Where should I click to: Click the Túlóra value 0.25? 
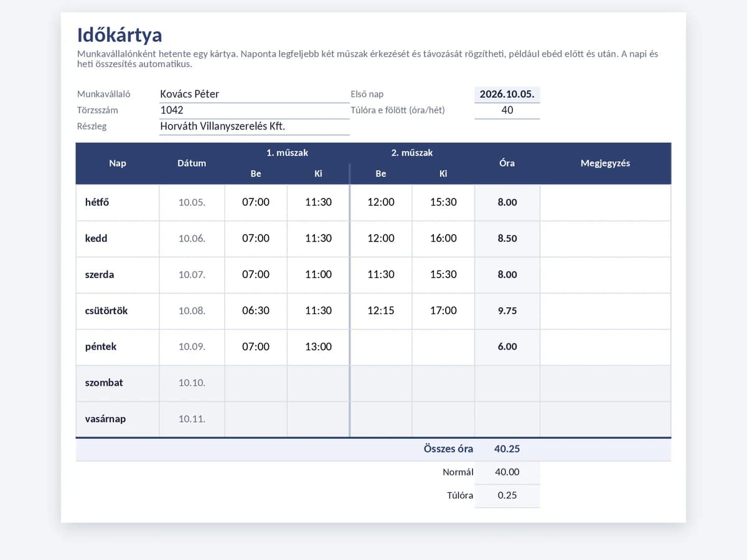(x=507, y=496)
